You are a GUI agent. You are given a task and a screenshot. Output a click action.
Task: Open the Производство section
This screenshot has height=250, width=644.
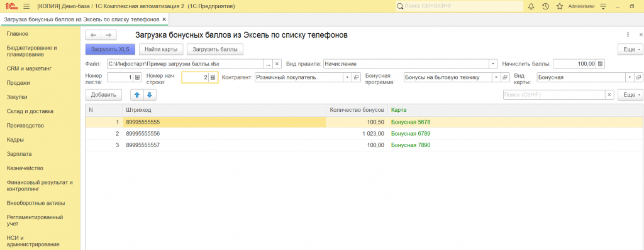click(x=25, y=126)
